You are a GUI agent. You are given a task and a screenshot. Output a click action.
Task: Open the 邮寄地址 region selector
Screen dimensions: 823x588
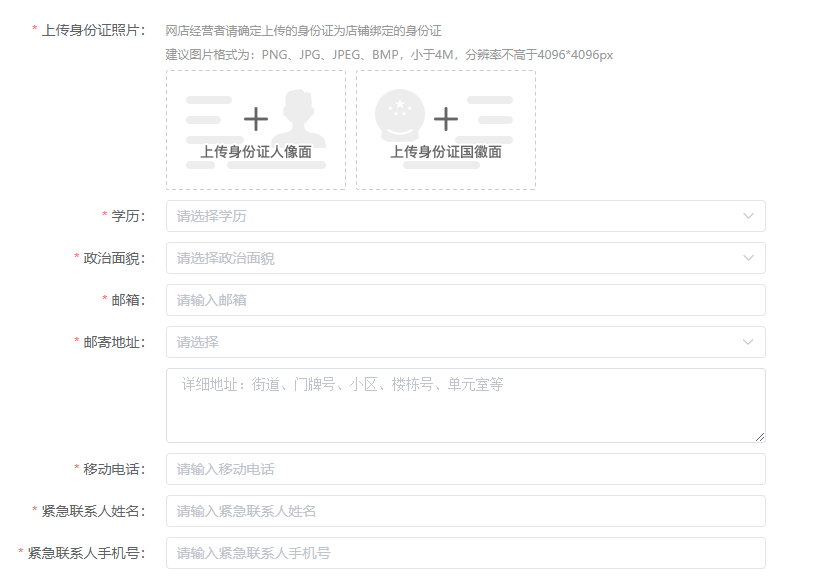point(450,342)
